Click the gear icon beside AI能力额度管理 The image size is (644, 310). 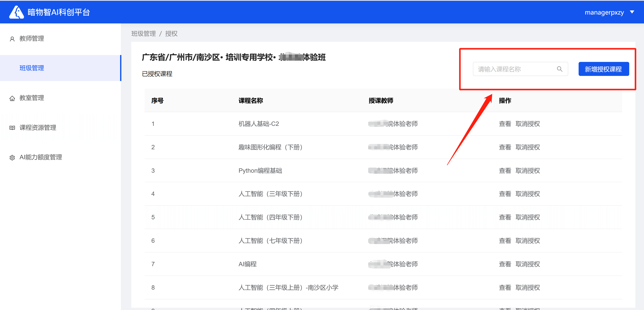12,158
